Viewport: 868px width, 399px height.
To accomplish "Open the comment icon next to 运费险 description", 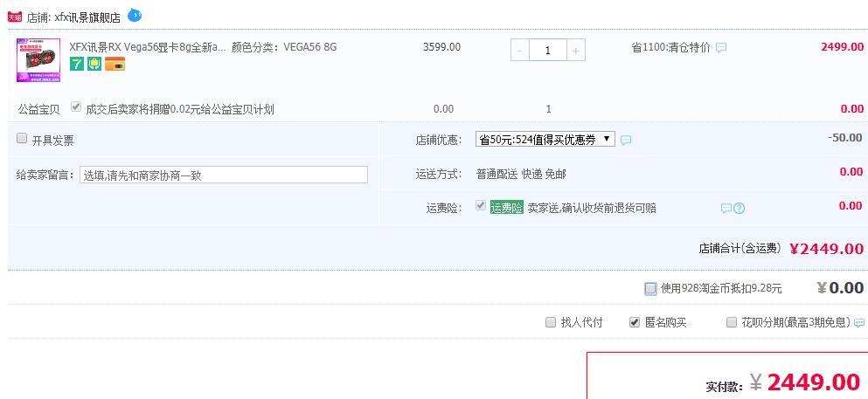I will point(726,209).
